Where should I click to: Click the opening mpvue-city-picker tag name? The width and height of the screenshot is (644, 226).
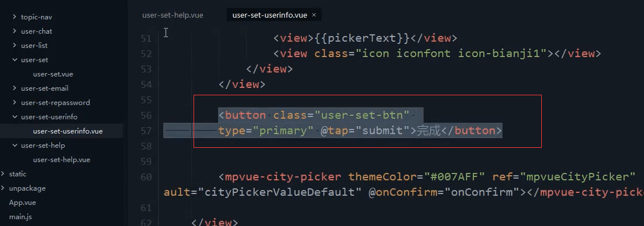pos(283,177)
